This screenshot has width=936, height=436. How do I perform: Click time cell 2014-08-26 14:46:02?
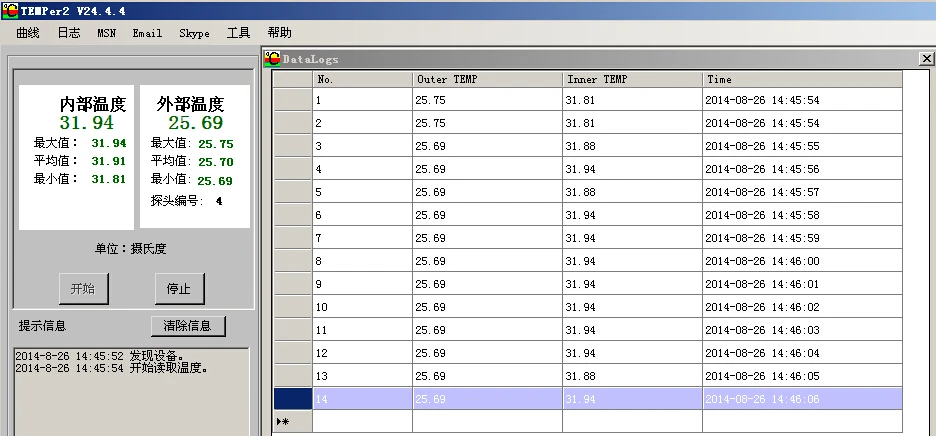click(802, 307)
